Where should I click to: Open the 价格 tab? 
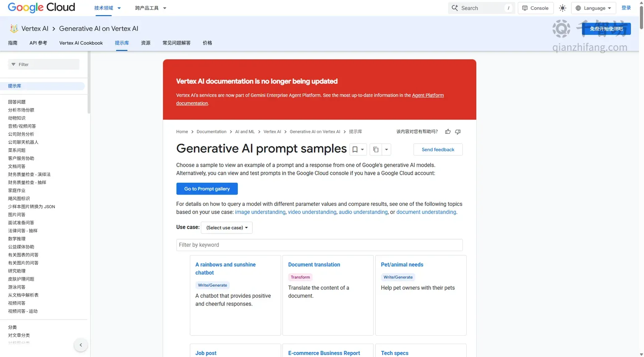point(207,43)
